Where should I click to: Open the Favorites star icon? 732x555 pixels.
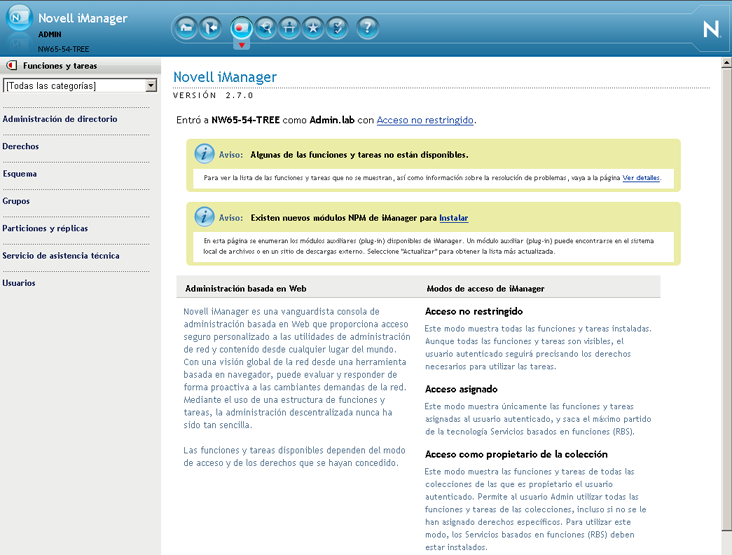click(313, 28)
